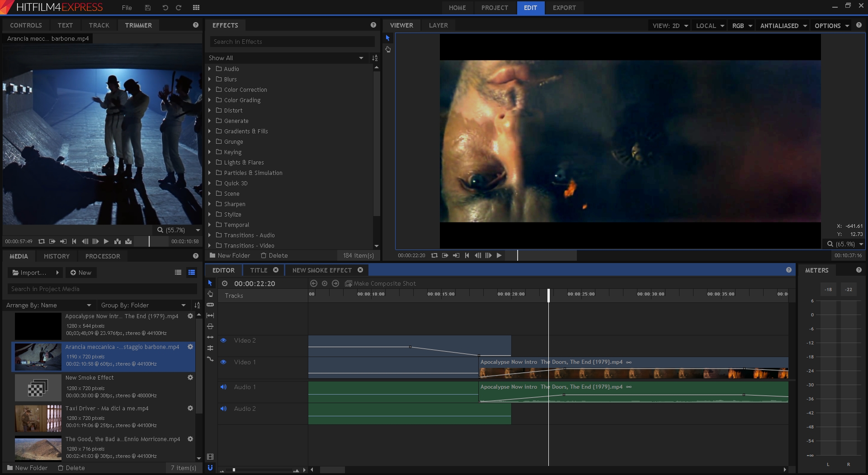Open settings gear for Taxi Driver clip

(x=190, y=408)
